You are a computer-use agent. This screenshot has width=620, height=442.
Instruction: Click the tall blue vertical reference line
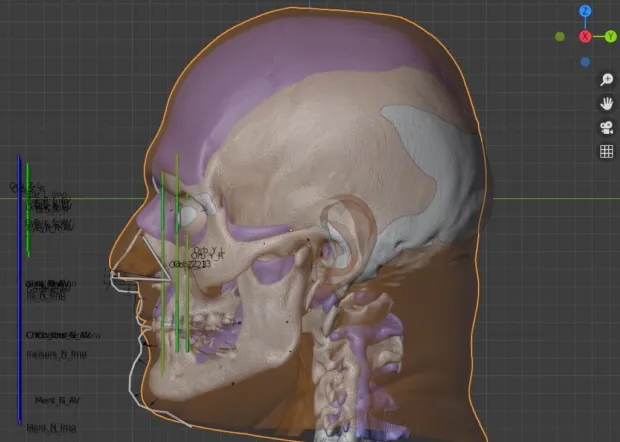[x=19, y=300]
